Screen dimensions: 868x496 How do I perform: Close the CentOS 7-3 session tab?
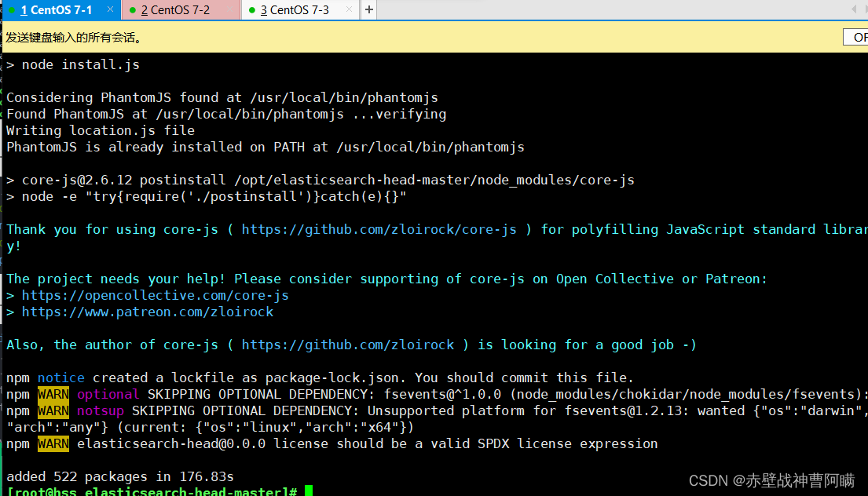349,9
